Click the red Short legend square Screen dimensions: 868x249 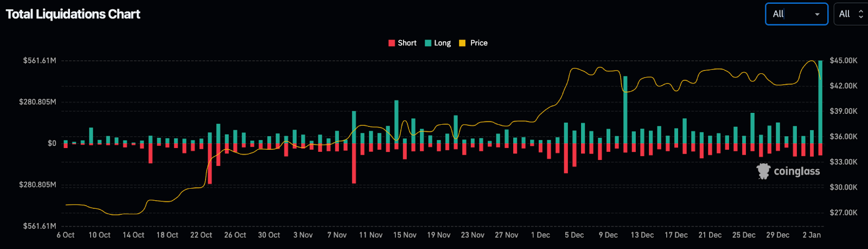pyautogui.click(x=392, y=43)
